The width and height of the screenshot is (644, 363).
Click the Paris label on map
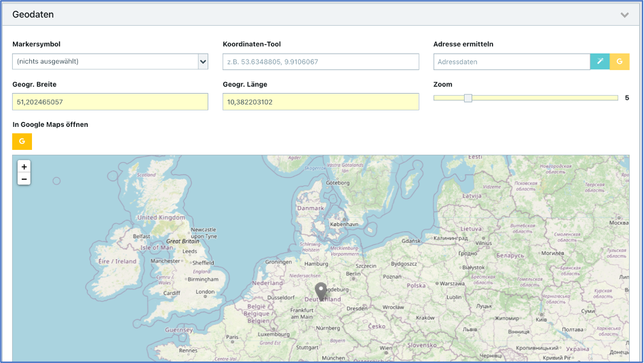[x=232, y=337]
